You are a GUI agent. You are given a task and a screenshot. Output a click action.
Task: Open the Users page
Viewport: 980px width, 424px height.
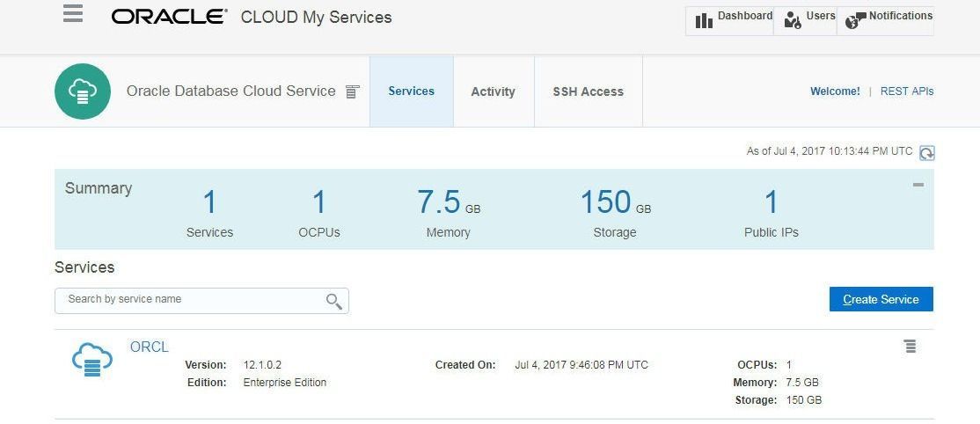click(806, 20)
